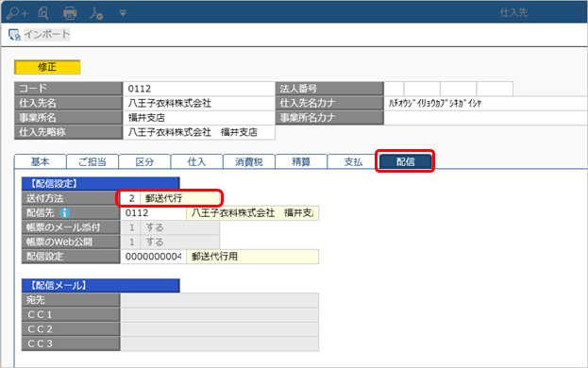The width and height of the screenshot is (588, 368).
Task: Edit the 仕入先名カナ field
Action: 486,103
